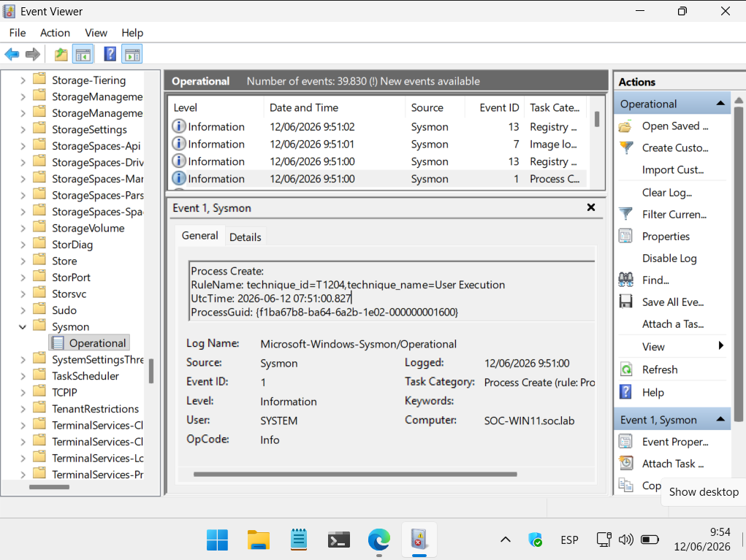Screen dimensions: 746x560
Task: Click the Save All Events disk icon
Action: pos(625,302)
